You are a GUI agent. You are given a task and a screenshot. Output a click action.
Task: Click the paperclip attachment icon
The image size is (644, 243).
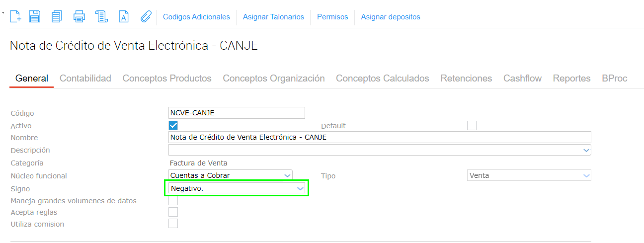[x=146, y=16]
